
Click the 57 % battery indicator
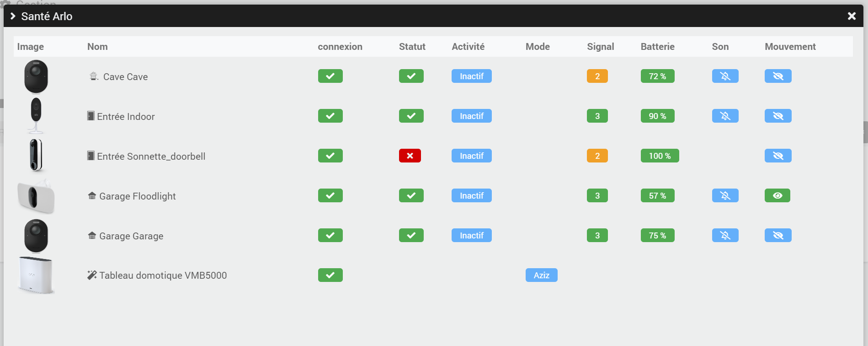(657, 195)
